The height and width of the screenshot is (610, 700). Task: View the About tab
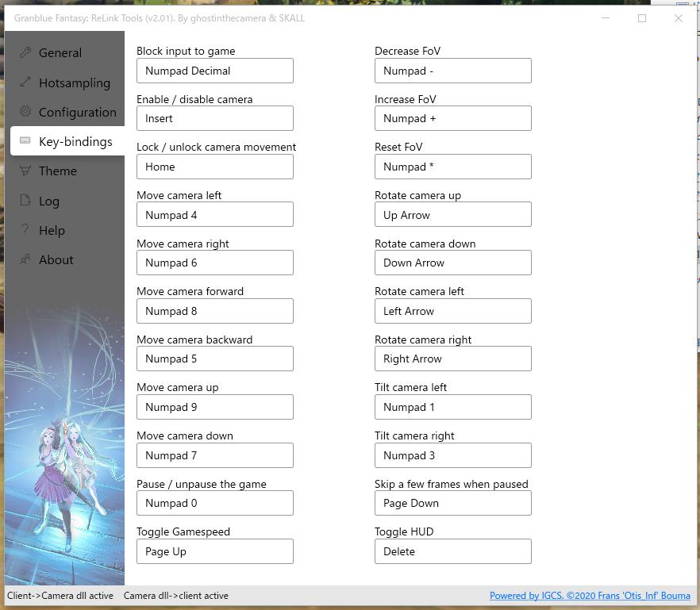click(x=67, y=259)
